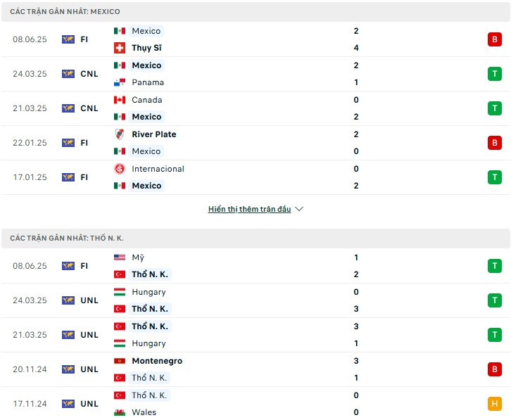Open the Hiển thị thêm trận đấu link
The height and width of the screenshot is (420, 511).
(249, 209)
